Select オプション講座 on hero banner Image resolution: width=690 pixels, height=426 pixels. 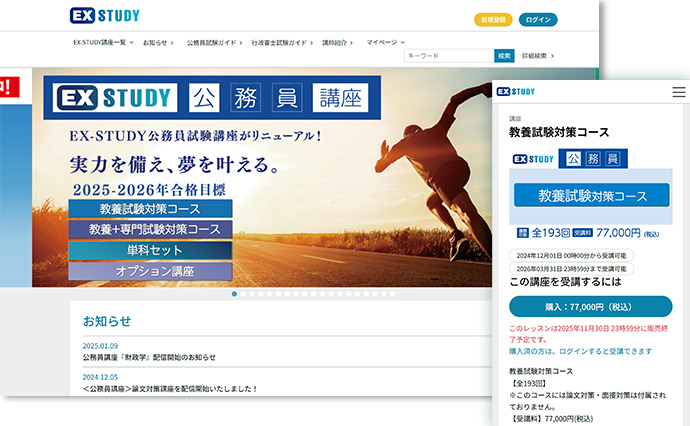coord(150,271)
